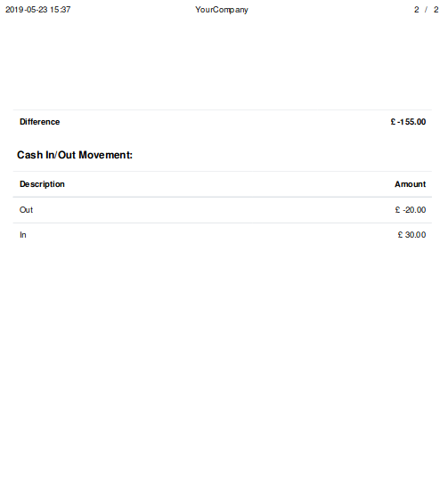Select the Difference label
This screenshot has height=486, width=448.
pos(40,122)
